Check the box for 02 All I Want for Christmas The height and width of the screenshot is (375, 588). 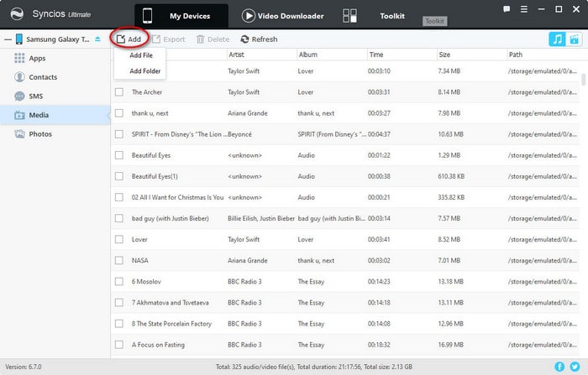click(119, 197)
